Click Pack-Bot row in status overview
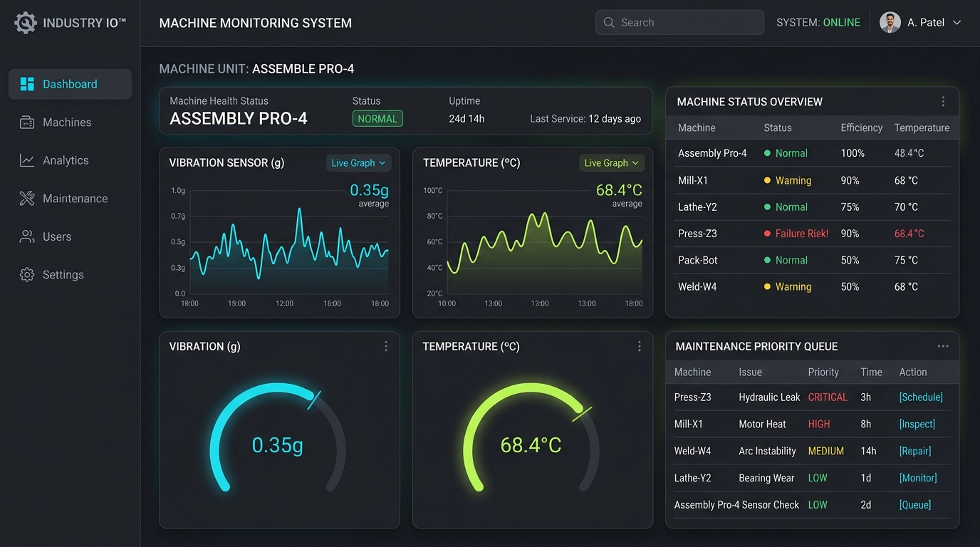Viewport: 980px width, 547px height. coord(812,260)
